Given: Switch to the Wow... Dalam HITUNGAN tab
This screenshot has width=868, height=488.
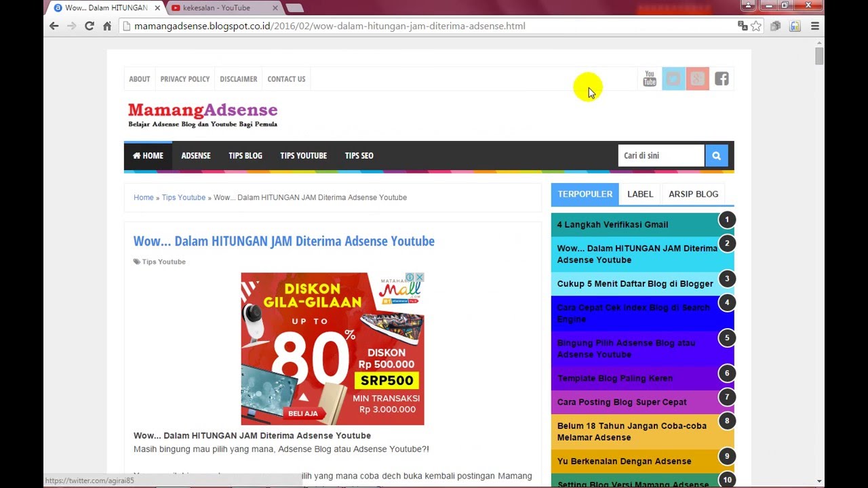Looking at the screenshot, I should click(106, 8).
